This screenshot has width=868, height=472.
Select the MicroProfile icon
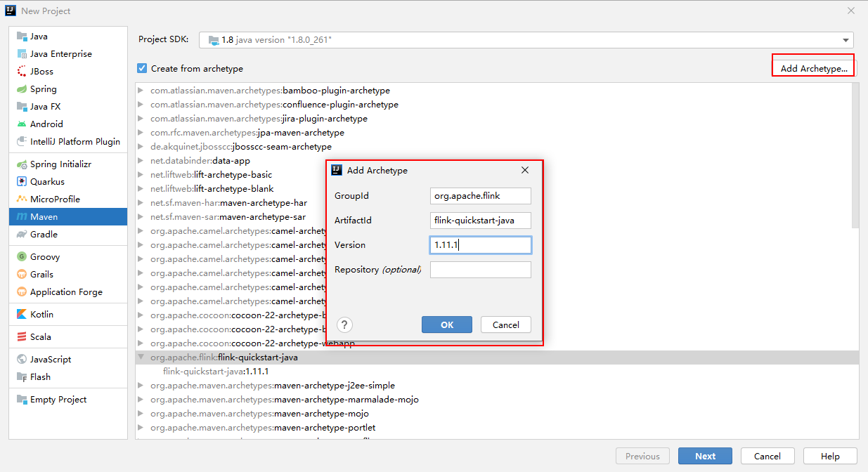(22, 199)
